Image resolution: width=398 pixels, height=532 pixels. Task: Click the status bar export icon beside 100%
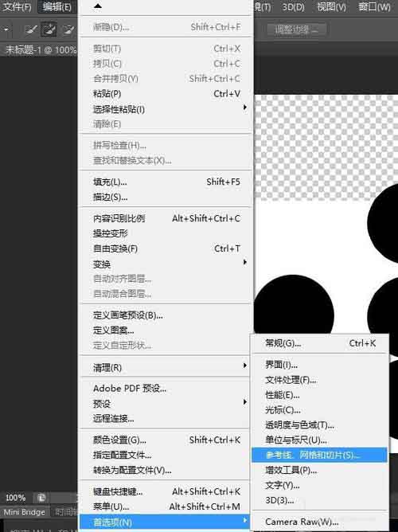click(41, 498)
